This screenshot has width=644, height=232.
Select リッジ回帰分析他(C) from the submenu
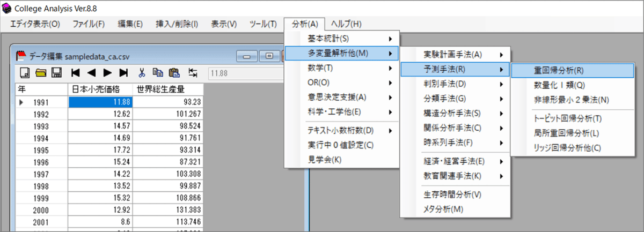[x=573, y=147]
